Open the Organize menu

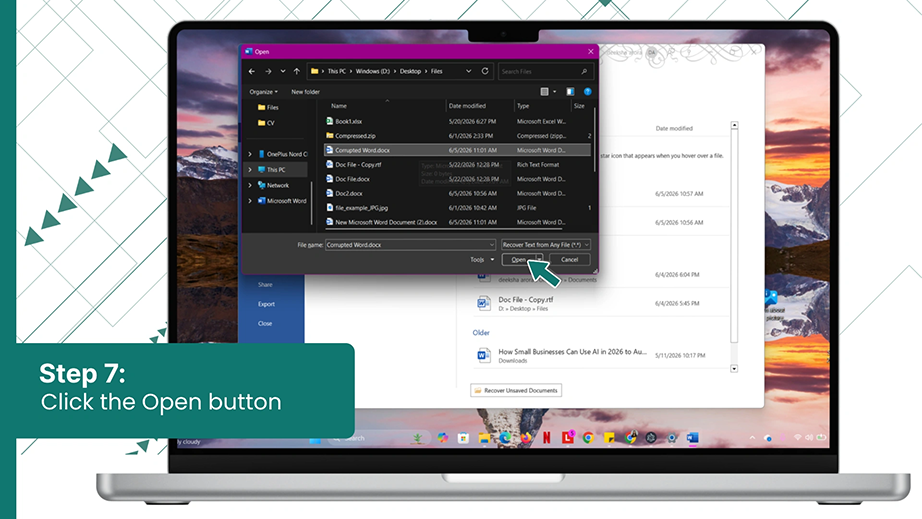pyautogui.click(x=263, y=92)
